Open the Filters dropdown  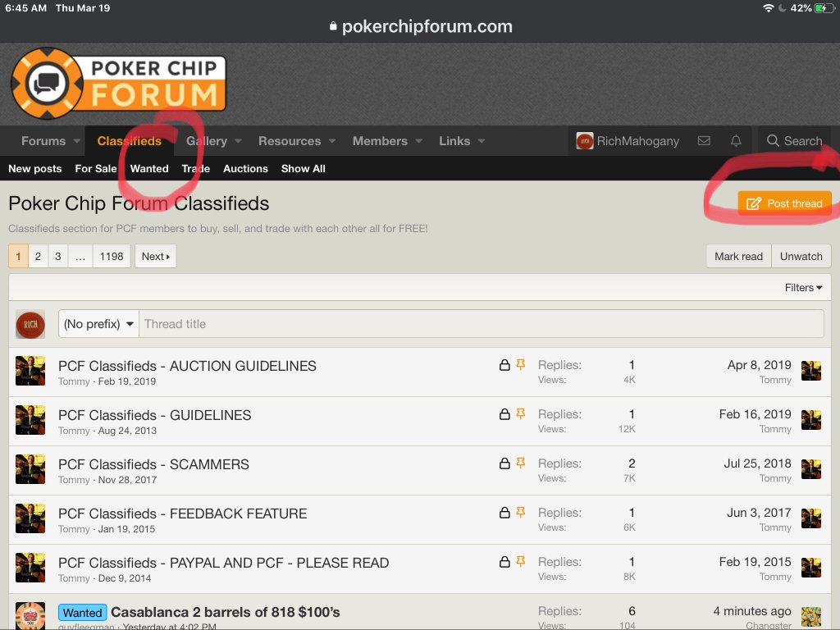coord(803,288)
